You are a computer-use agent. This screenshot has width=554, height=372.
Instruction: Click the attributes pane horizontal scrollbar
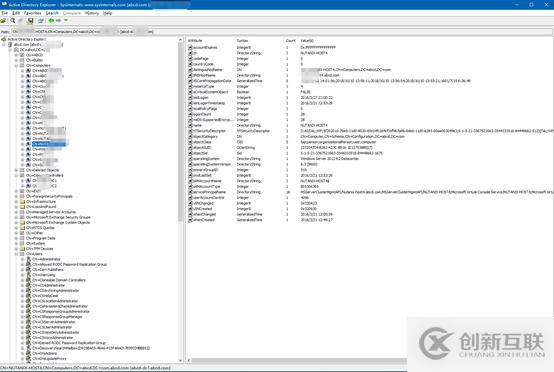click(x=299, y=361)
